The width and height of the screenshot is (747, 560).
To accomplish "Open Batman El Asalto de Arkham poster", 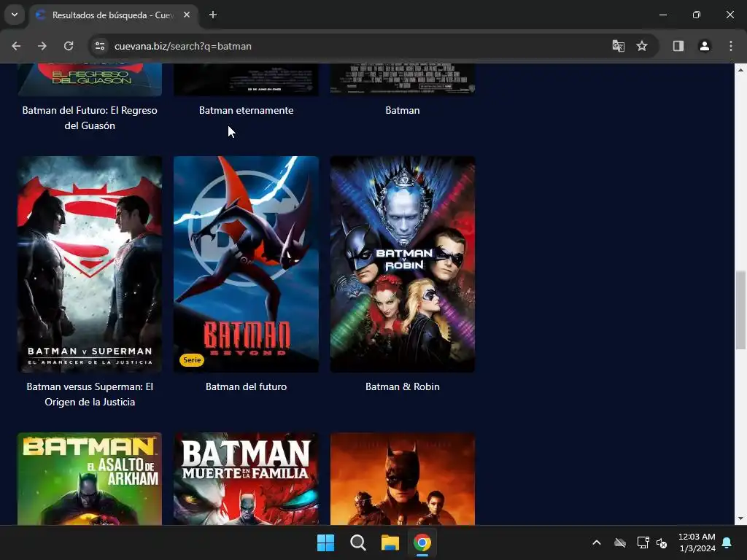I will click(90, 479).
